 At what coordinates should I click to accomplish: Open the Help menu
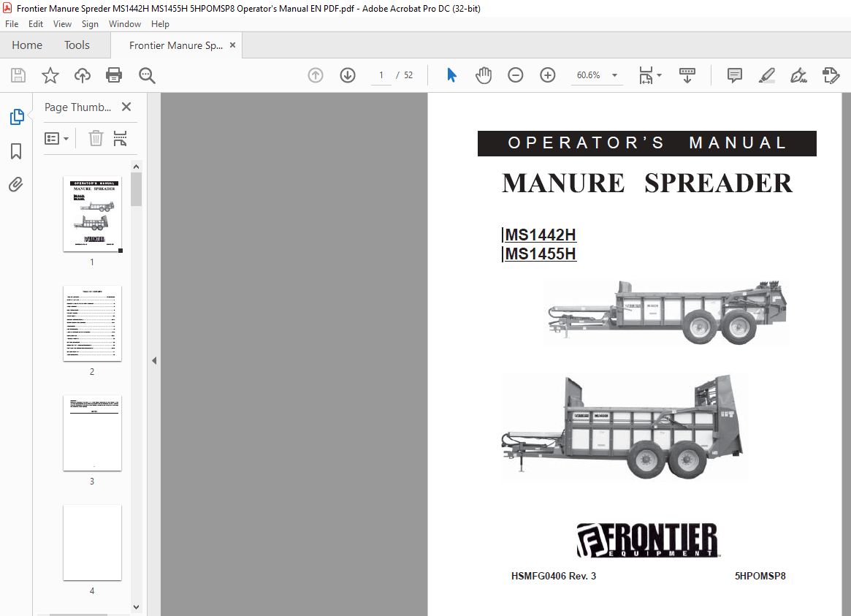click(x=160, y=24)
